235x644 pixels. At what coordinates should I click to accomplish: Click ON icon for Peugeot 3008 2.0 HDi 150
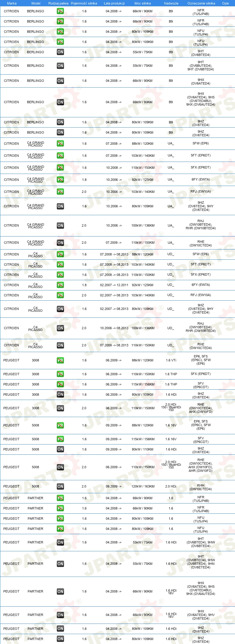(x=60, y=408)
